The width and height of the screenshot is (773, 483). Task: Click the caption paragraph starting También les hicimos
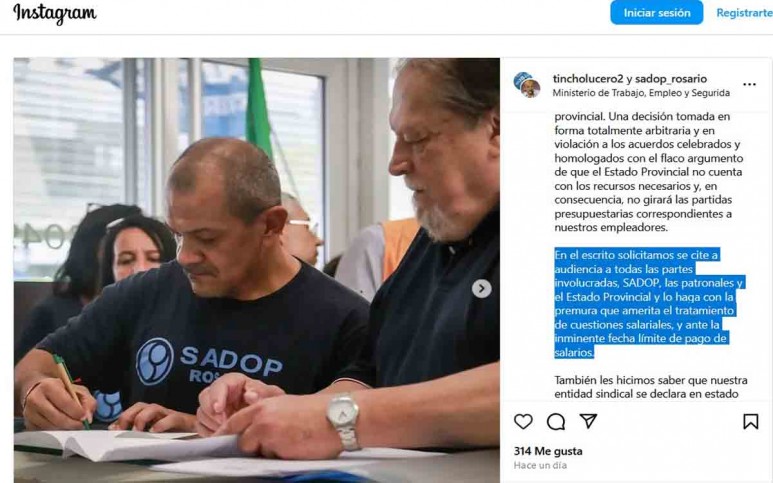pyautogui.click(x=651, y=387)
